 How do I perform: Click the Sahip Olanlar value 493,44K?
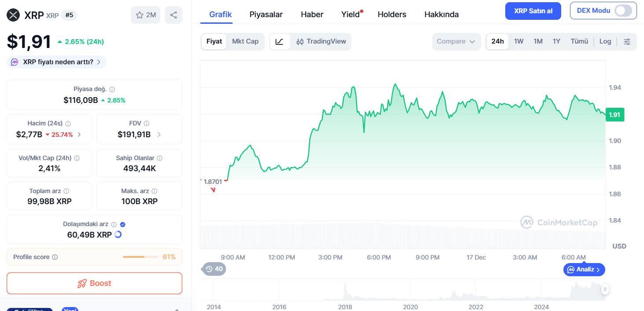point(139,168)
